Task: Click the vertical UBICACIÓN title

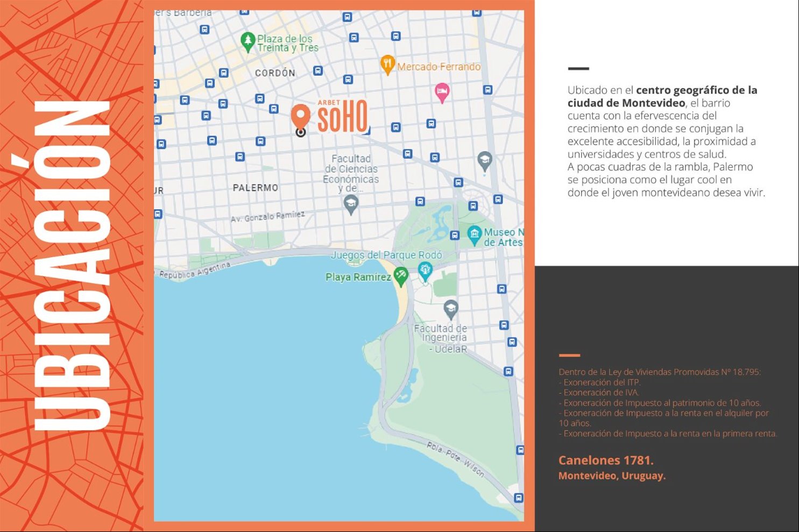Action: point(72,266)
